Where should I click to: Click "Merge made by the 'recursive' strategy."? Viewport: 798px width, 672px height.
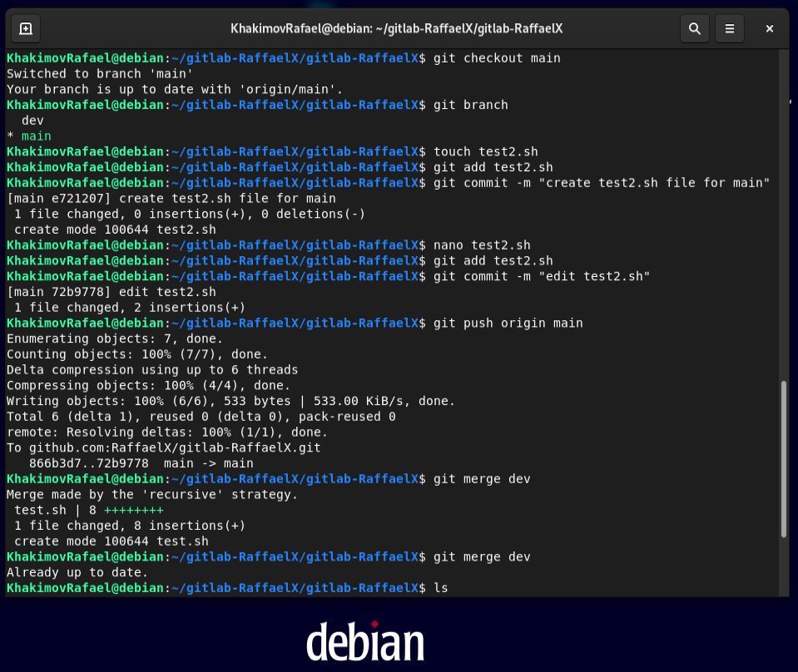[152, 495]
